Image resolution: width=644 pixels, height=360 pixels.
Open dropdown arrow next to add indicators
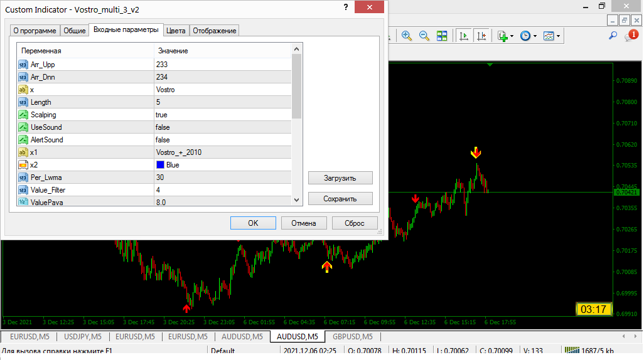(512, 36)
